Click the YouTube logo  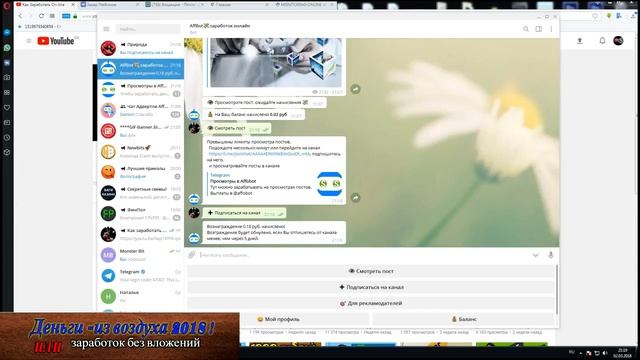point(56,41)
